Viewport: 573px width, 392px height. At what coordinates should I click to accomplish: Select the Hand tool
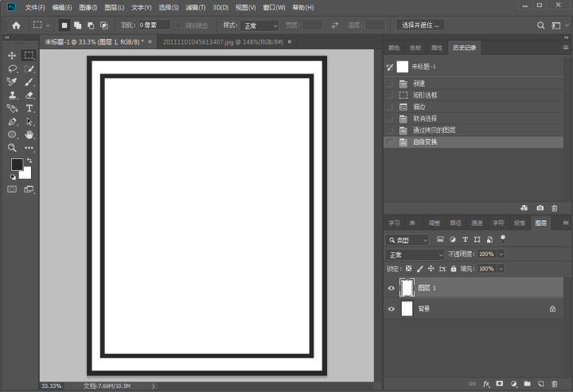tap(29, 134)
